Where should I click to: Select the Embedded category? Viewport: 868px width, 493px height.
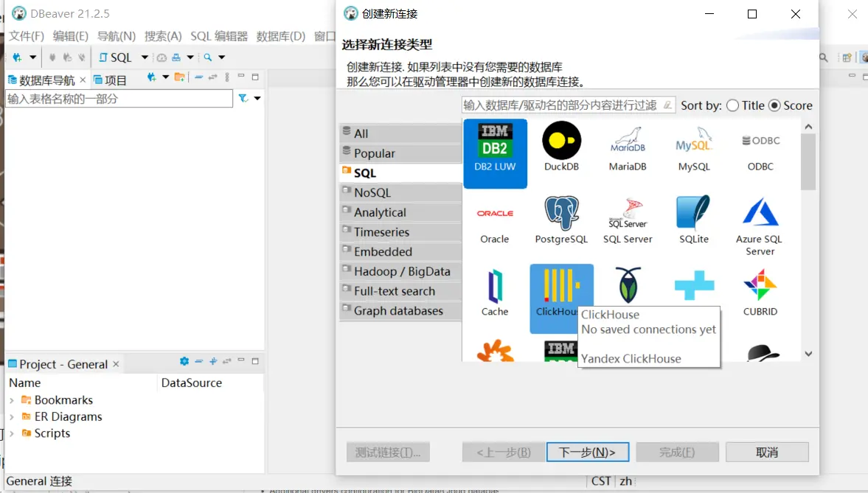point(400,252)
